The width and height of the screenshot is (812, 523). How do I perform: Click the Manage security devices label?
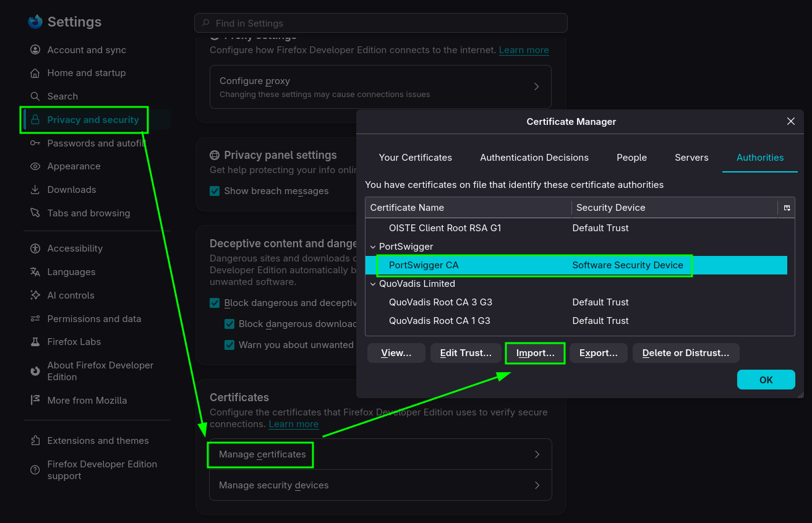[274, 485]
